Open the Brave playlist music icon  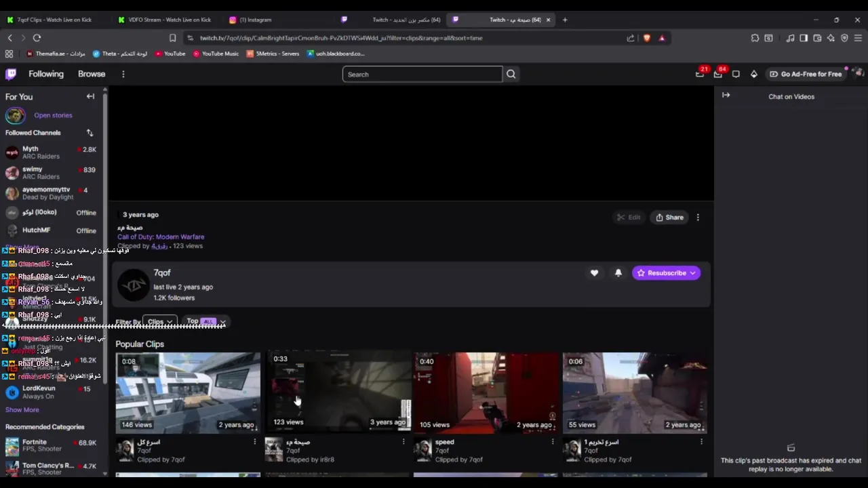tap(790, 38)
